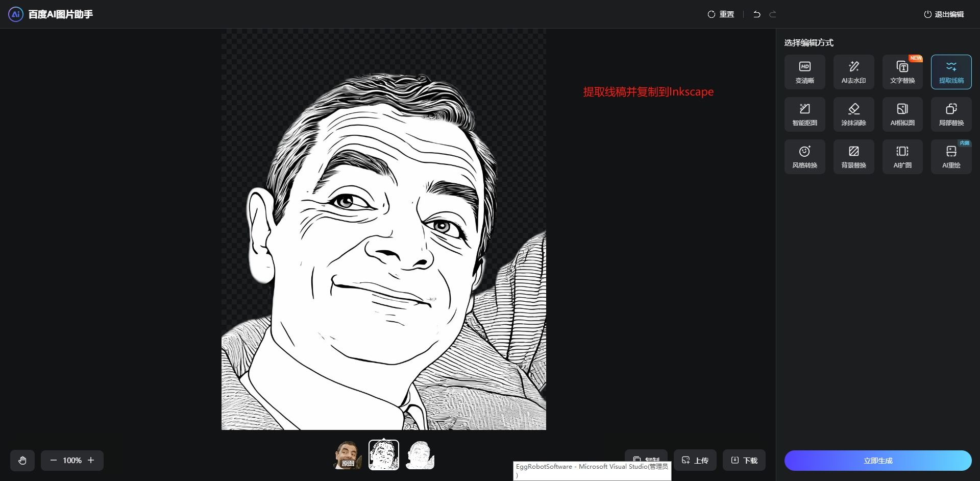Activate the 涂抹消除 smear eraser tool
The height and width of the screenshot is (481, 980).
[x=853, y=114]
